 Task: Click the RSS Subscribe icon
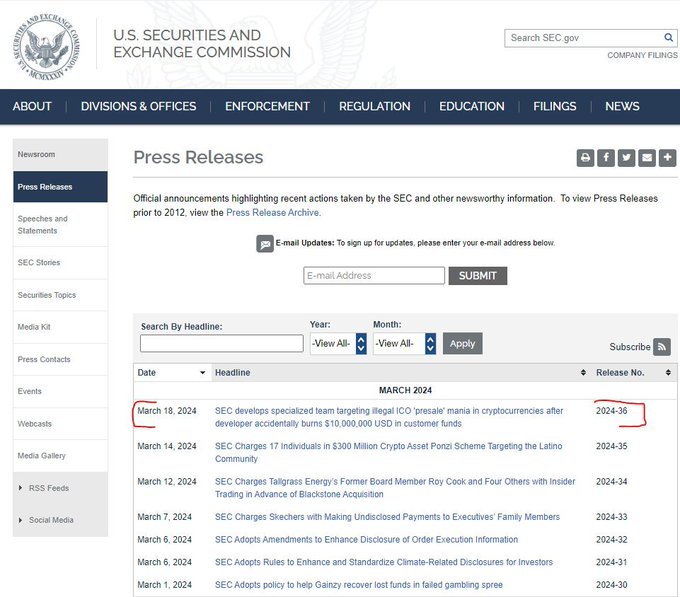point(662,347)
